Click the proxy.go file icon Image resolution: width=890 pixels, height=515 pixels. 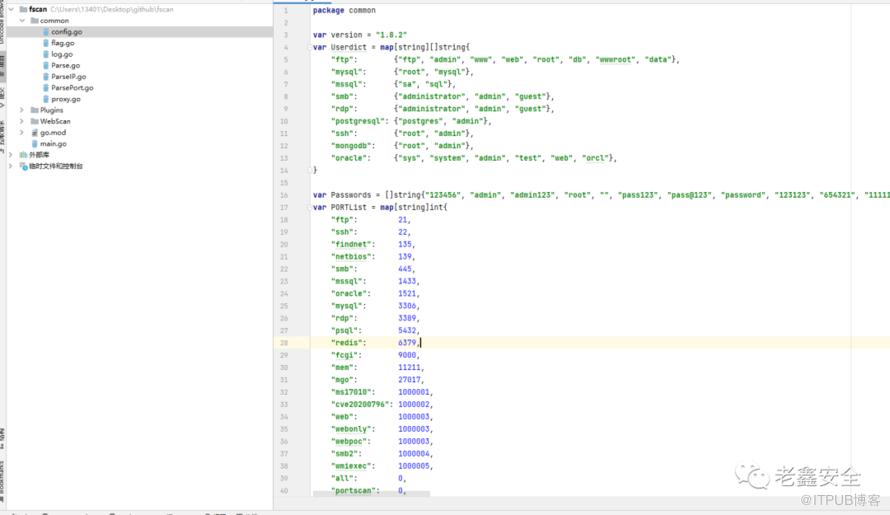[x=45, y=99]
